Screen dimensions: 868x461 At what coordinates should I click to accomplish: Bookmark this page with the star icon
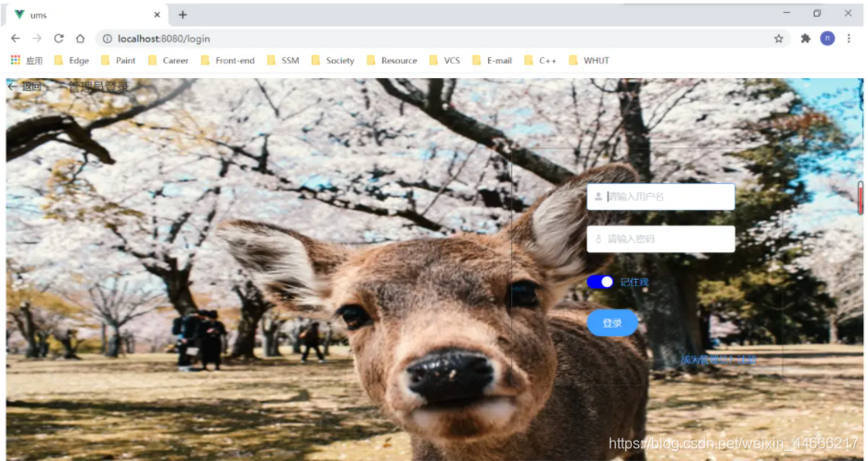click(778, 39)
